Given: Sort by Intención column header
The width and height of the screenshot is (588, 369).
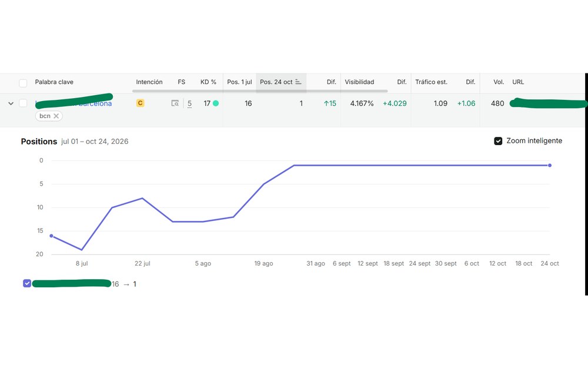Looking at the screenshot, I should (x=149, y=82).
